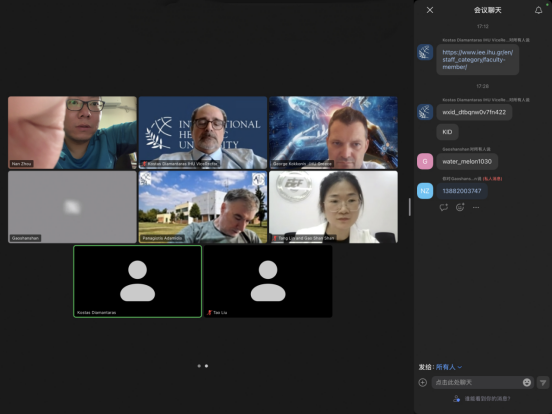Click the 17:12 chat timestamp
552x414 pixels.
coord(483,26)
